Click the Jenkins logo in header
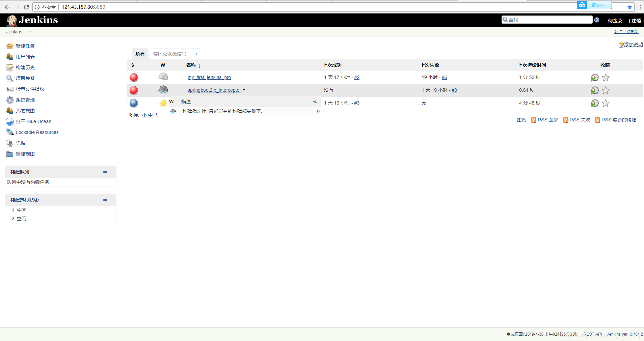 tap(32, 20)
